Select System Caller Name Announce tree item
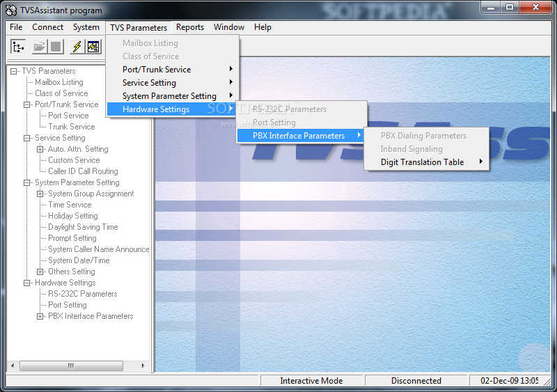This screenshot has height=392, width=557. 98,249
